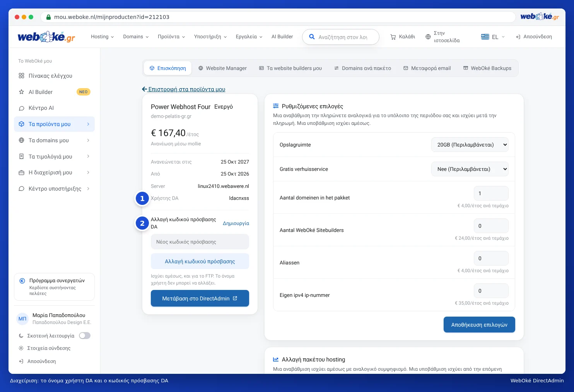
Task: Select the Domains ανά πακέτο tab
Action: click(x=363, y=68)
